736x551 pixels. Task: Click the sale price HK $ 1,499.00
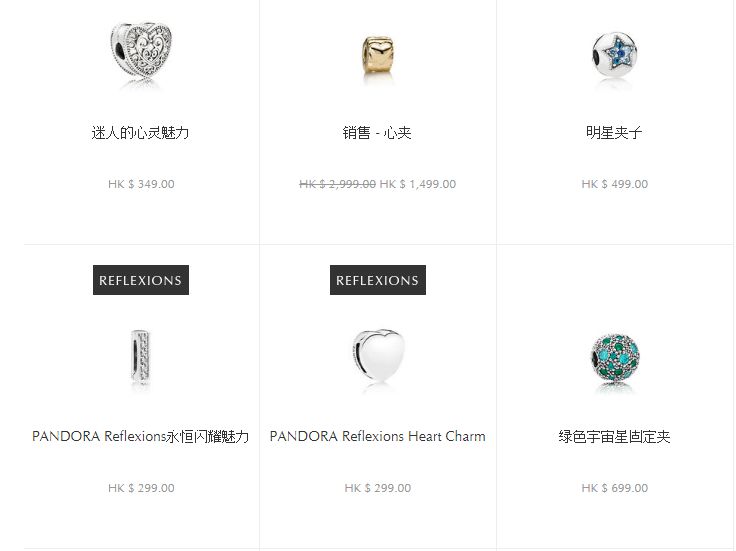click(418, 184)
